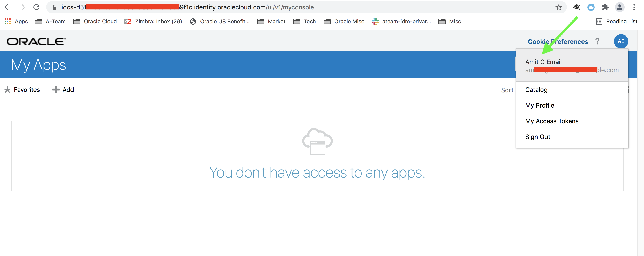Image resolution: width=644 pixels, height=256 pixels.
Task: Sign Out from the user menu
Action: click(x=537, y=137)
